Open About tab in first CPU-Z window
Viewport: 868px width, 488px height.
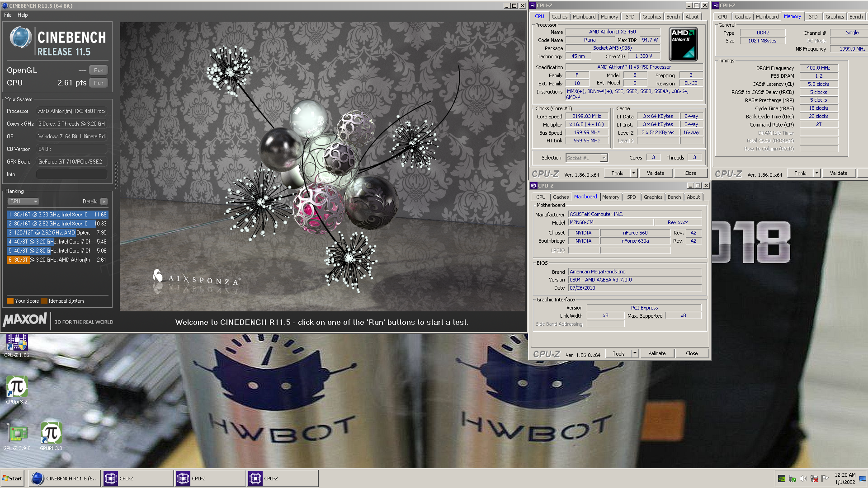[692, 17]
